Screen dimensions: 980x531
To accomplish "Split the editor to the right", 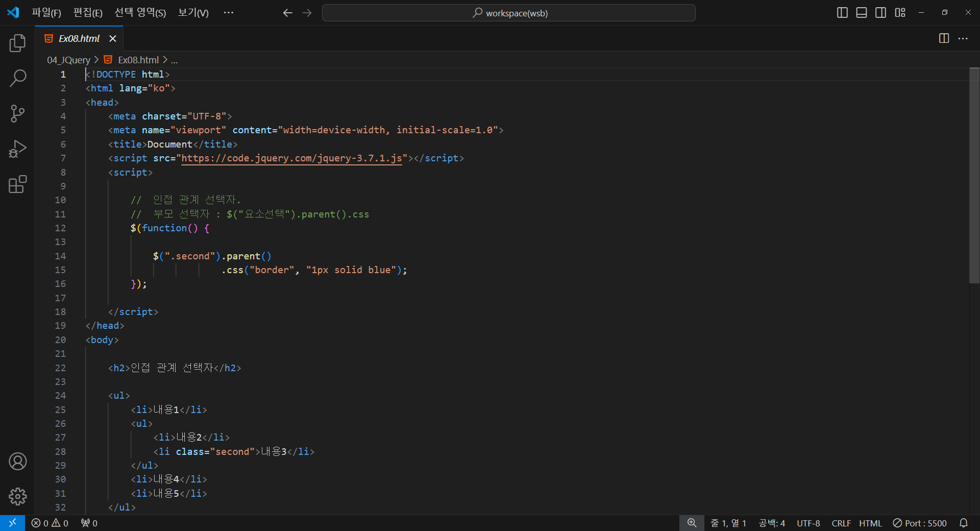I will (944, 38).
